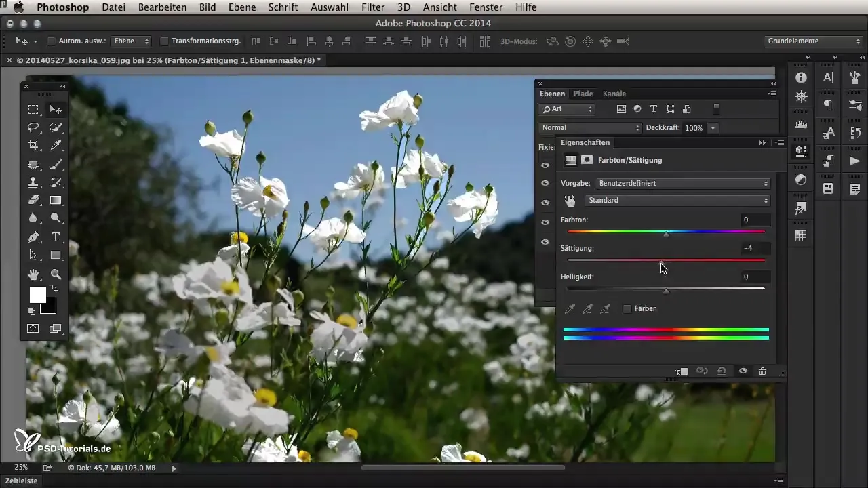Select the Path Selection tool

click(33, 256)
